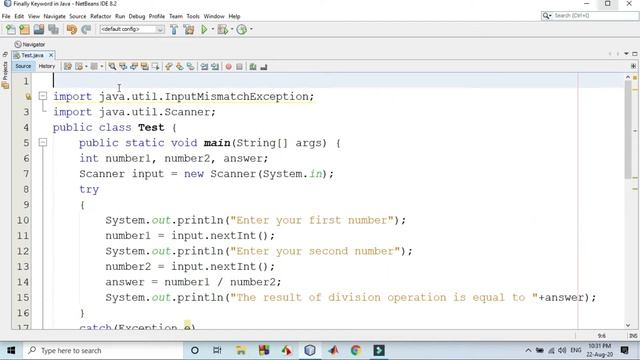The image size is (640, 360).
Task: Open the Refactor menu
Action: (x=100, y=16)
